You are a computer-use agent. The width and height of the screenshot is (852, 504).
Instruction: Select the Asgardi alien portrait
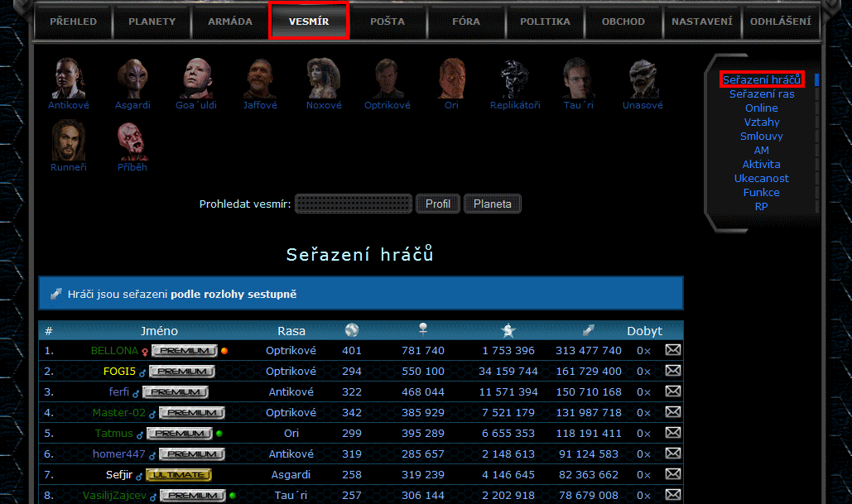pos(132,79)
